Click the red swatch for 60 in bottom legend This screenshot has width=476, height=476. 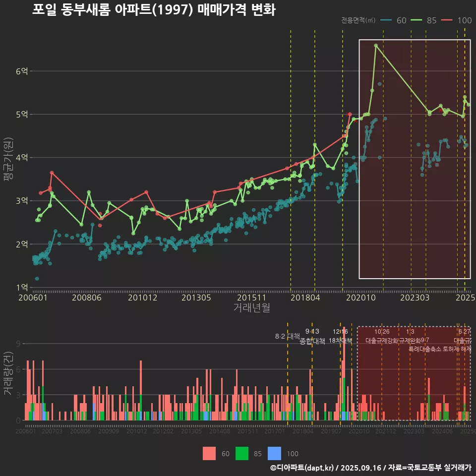click(x=209, y=453)
